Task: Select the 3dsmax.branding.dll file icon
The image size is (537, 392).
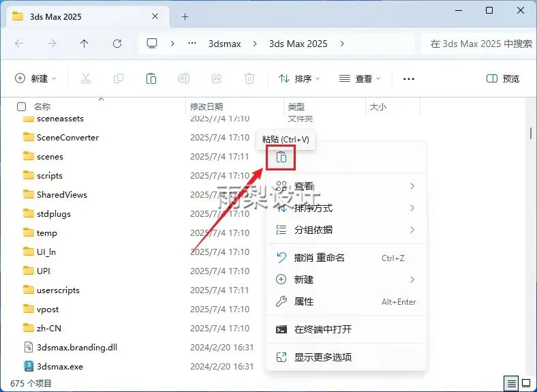Action: [x=29, y=347]
